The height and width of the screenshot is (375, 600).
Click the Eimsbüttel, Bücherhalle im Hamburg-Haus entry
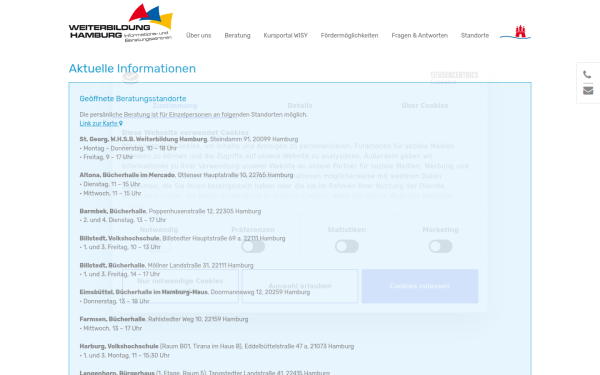point(195,292)
